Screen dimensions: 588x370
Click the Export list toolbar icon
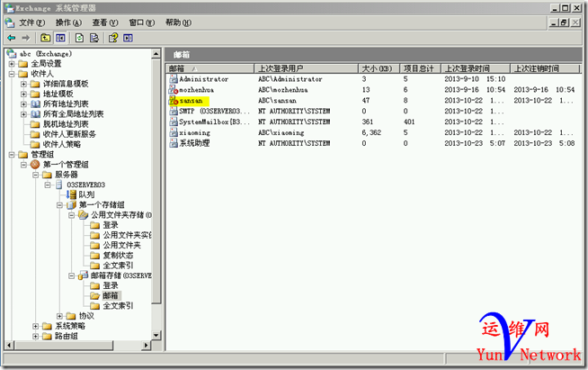tap(94, 38)
